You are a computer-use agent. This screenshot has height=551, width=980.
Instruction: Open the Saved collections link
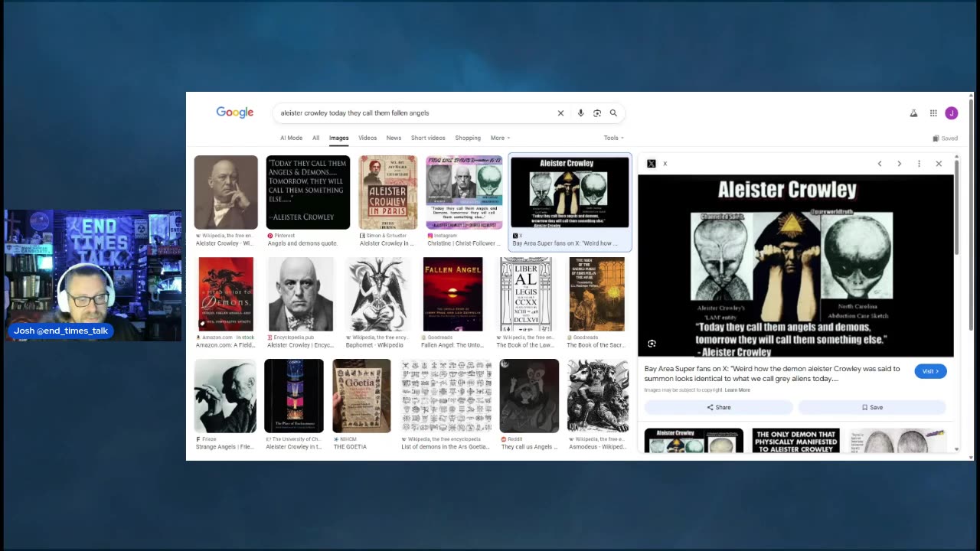tap(945, 139)
